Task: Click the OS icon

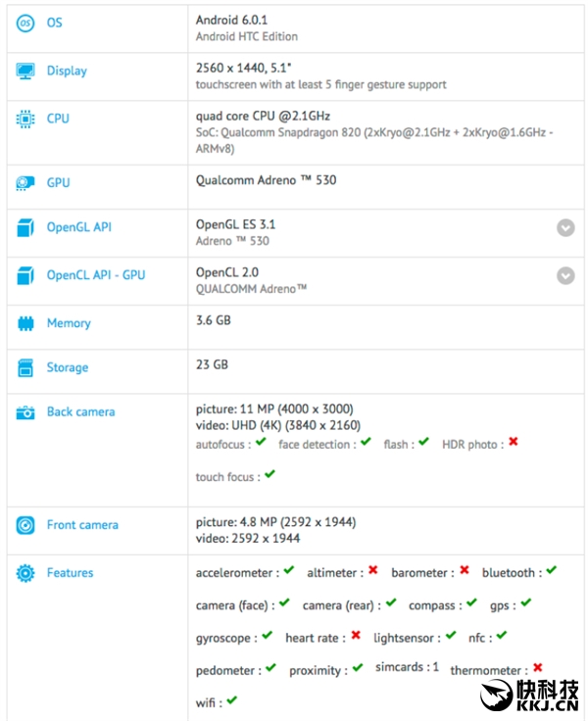Action: point(25,23)
